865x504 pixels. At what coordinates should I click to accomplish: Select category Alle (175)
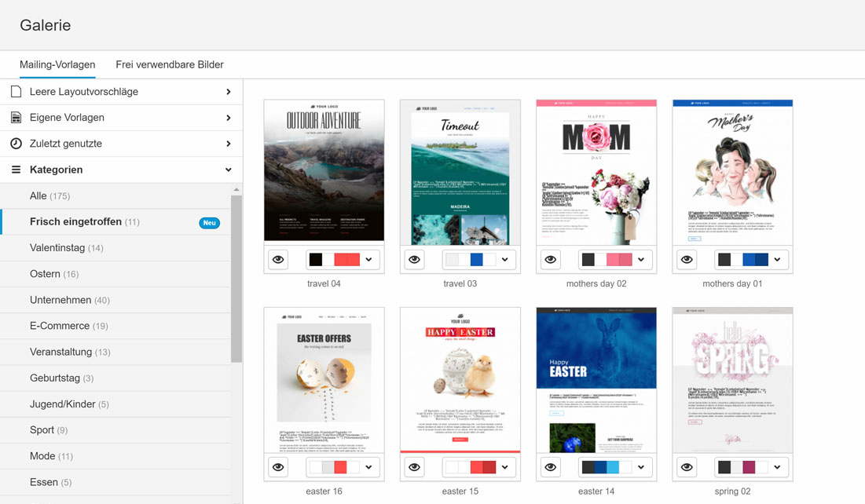click(115, 195)
